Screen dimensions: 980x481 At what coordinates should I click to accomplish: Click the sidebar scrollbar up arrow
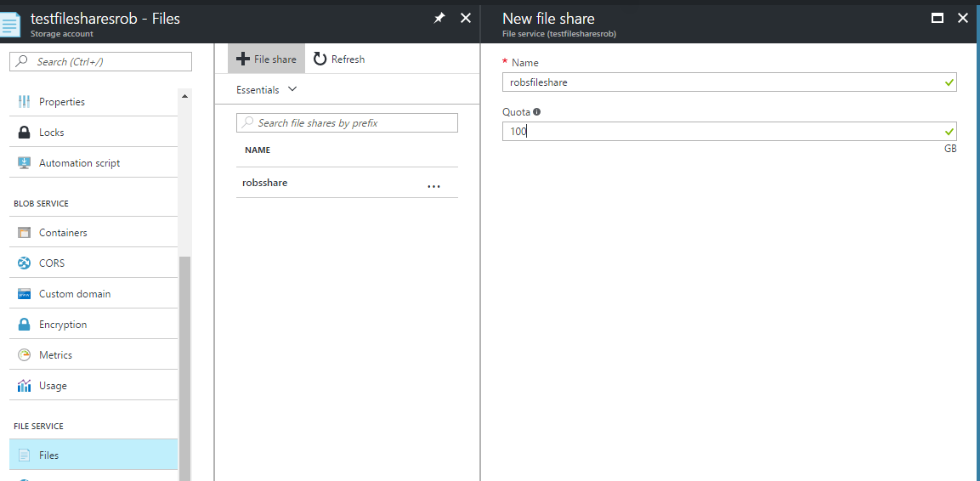184,96
